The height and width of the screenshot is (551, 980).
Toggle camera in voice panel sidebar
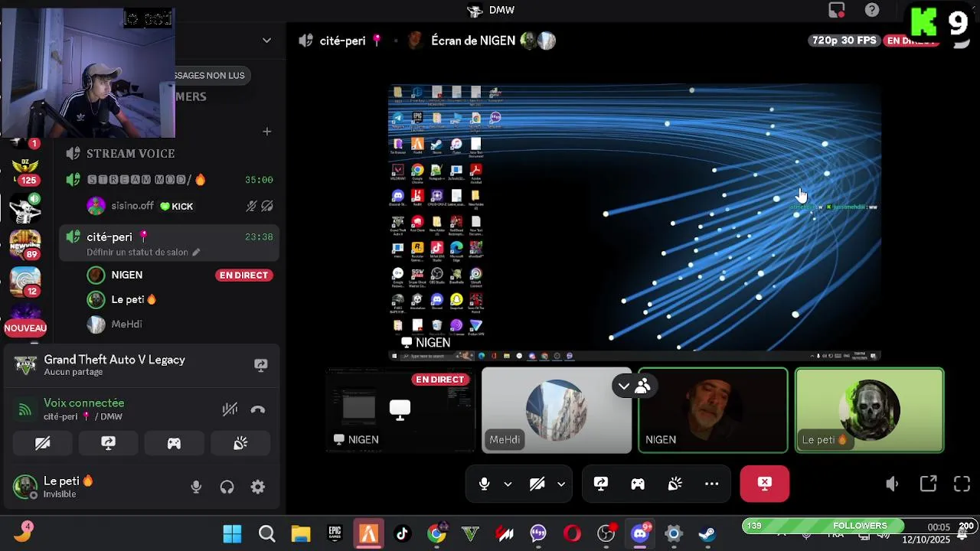tap(43, 443)
